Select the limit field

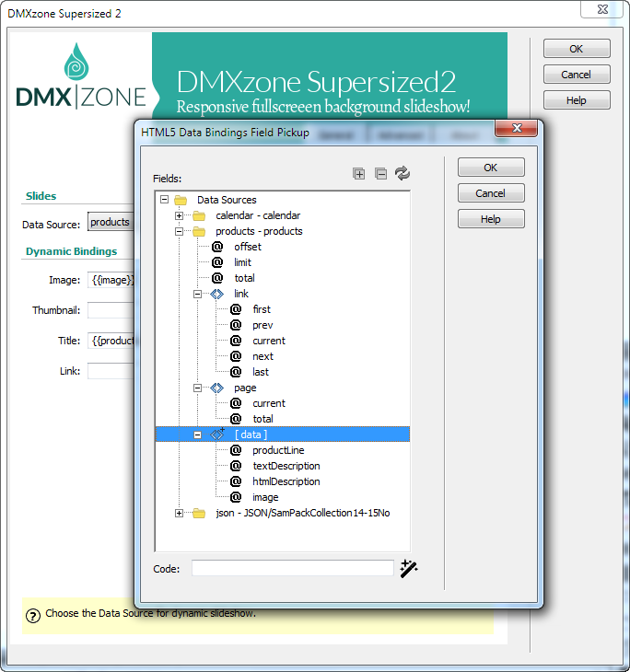tap(242, 262)
